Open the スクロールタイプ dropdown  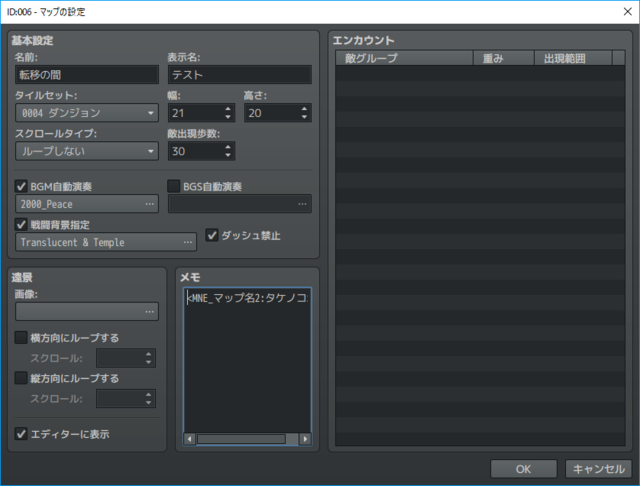pyautogui.click(x=87, y=151)
